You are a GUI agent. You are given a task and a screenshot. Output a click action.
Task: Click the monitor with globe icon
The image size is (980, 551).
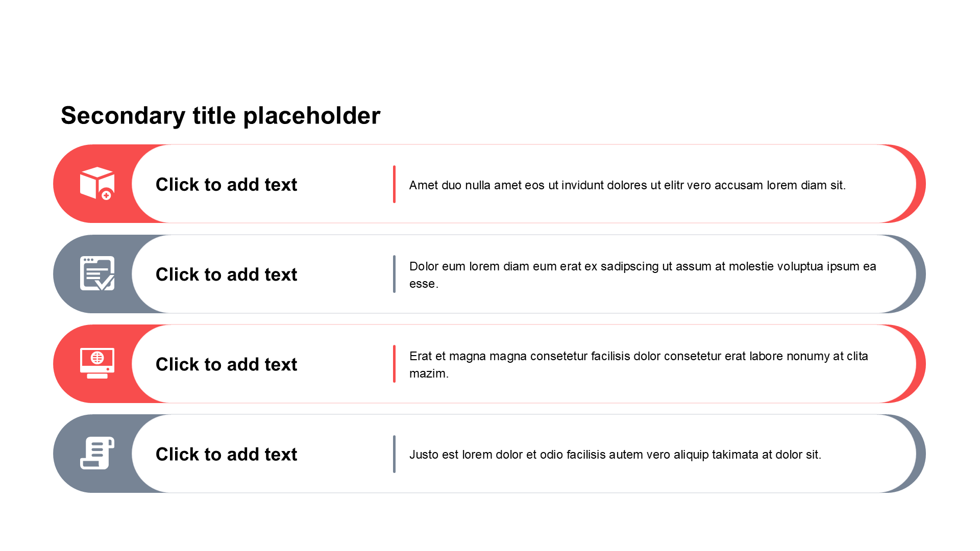pyautogui.click(x=97, y=363)
